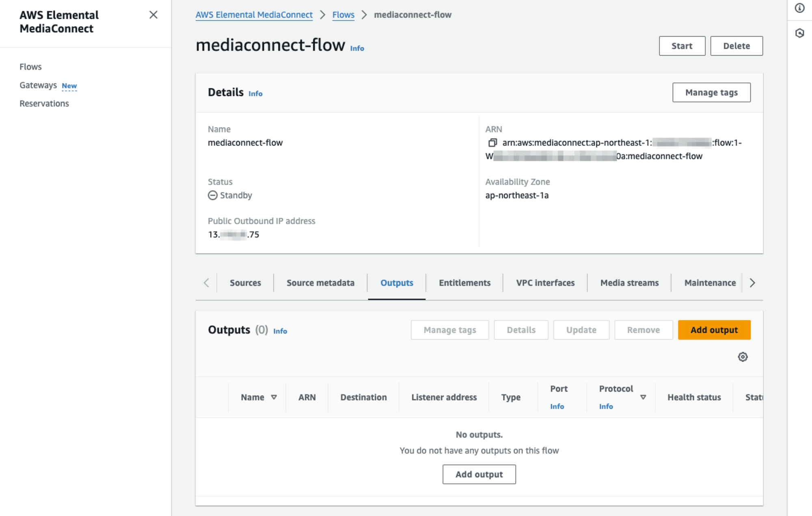This screenshot has width=812, height=516.
Task: Close the AWS Elemental MediaConnect sidebar
Action: (153, 15)
